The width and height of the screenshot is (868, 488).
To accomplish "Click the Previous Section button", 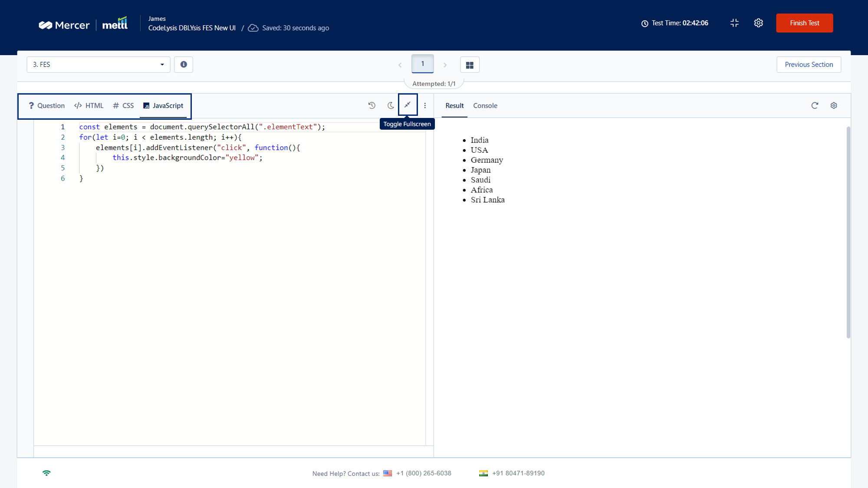I will [x=809, y=65].
